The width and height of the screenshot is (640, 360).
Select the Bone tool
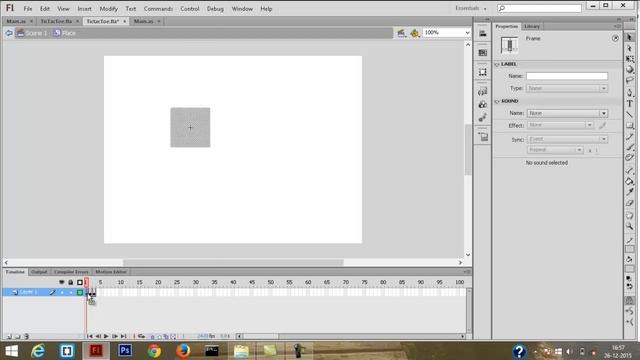point(629,170)
